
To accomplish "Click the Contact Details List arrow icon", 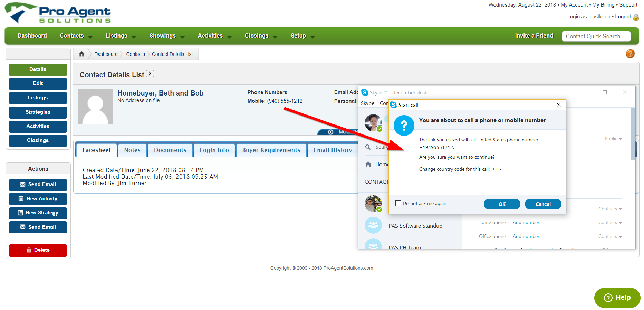I will (150, 73).
